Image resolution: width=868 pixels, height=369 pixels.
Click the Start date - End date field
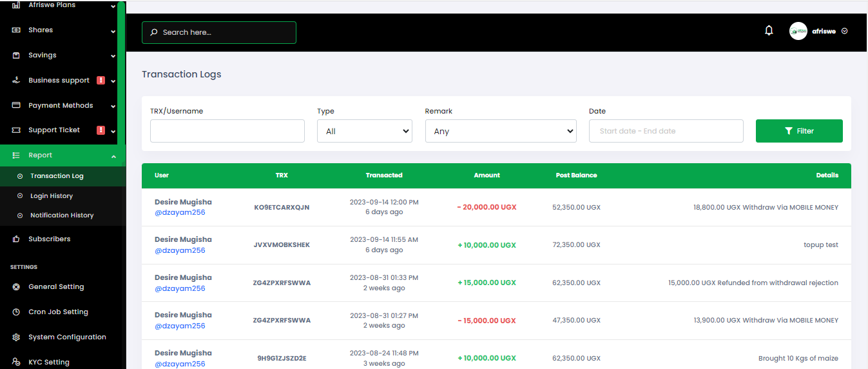point(666,131)
